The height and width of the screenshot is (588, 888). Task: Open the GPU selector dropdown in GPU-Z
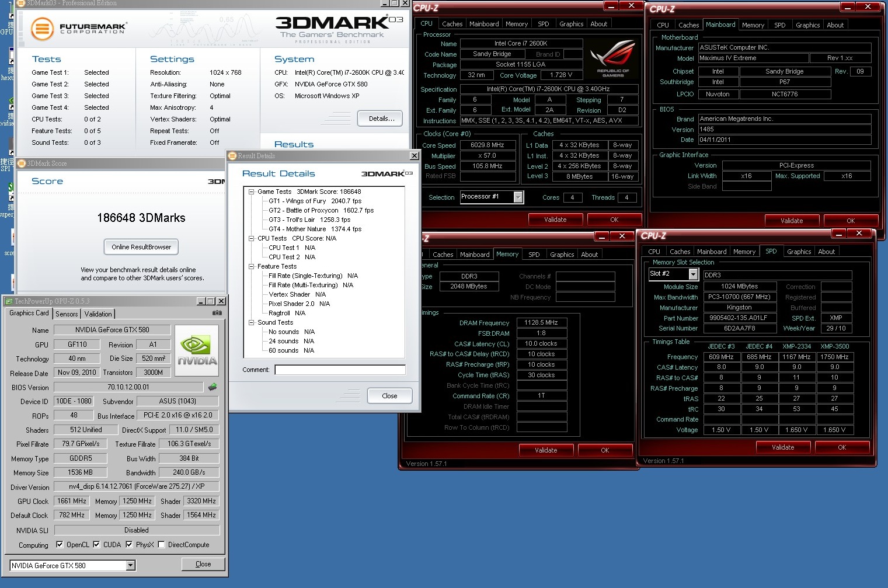tap(131, 565)
